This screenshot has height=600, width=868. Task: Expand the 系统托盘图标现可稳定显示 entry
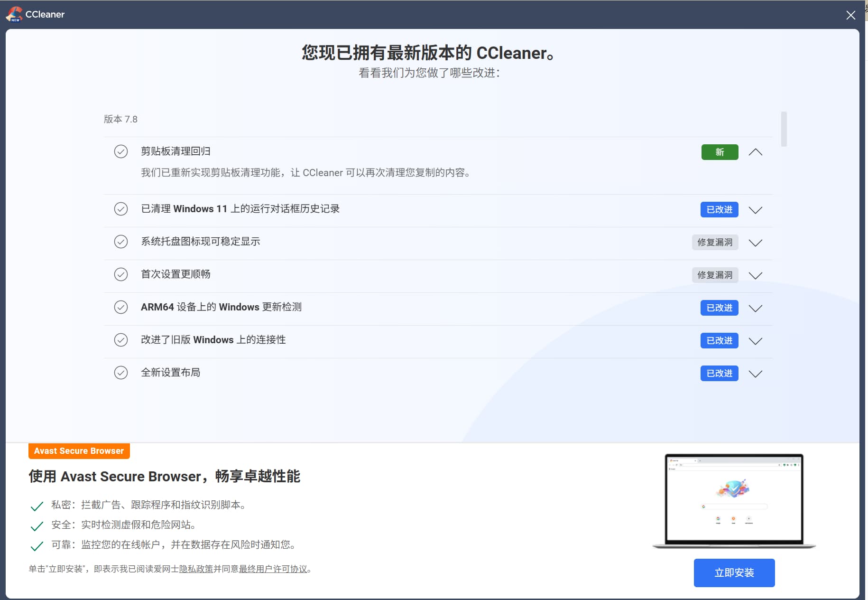(756, 243)
